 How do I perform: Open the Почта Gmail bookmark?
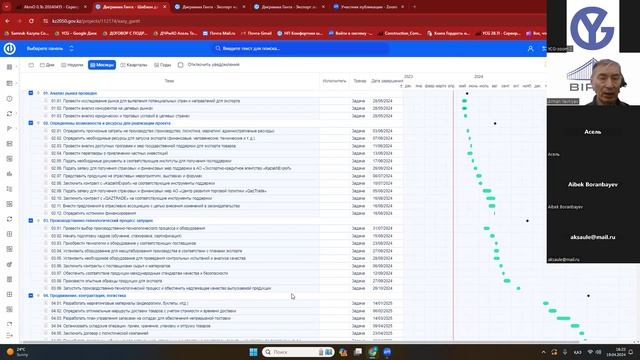coord(256,33)
